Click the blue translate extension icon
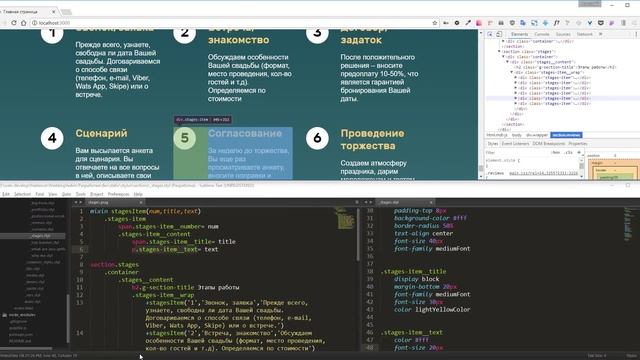Viewport: 640px width, 360px height. 523,23
